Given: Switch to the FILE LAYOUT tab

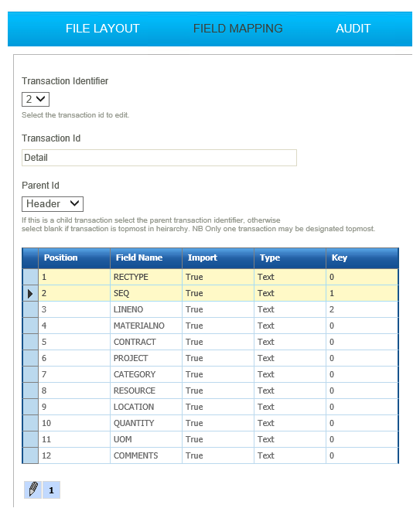Looking at the screenshot, I should pos(103,29).
